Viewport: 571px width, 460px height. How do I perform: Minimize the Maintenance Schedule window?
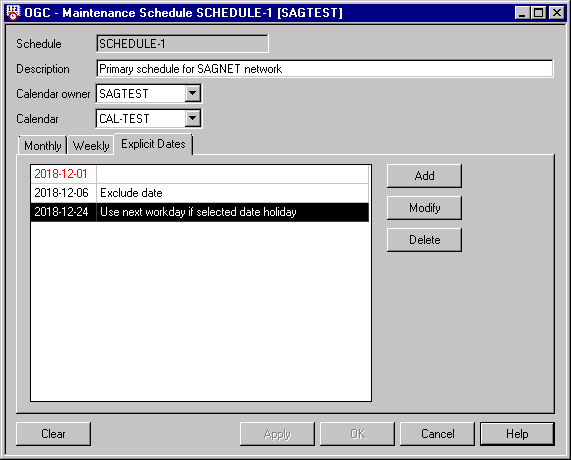click(522, 13)
